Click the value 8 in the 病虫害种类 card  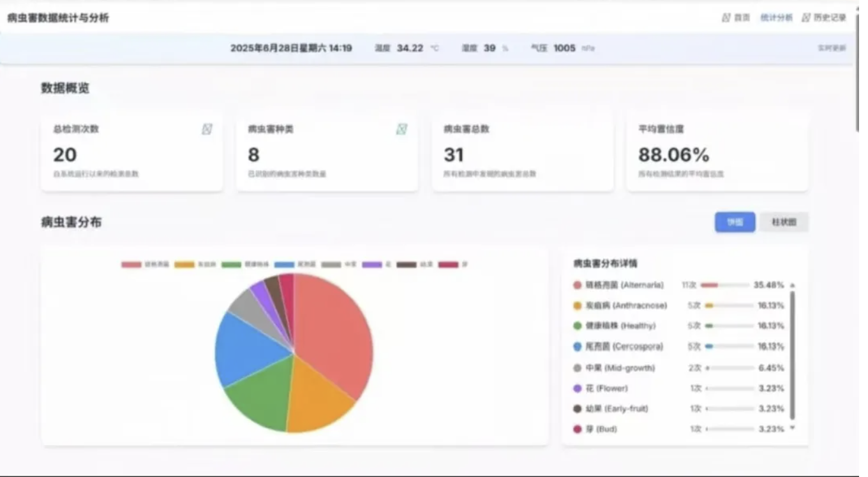point(254,155)
